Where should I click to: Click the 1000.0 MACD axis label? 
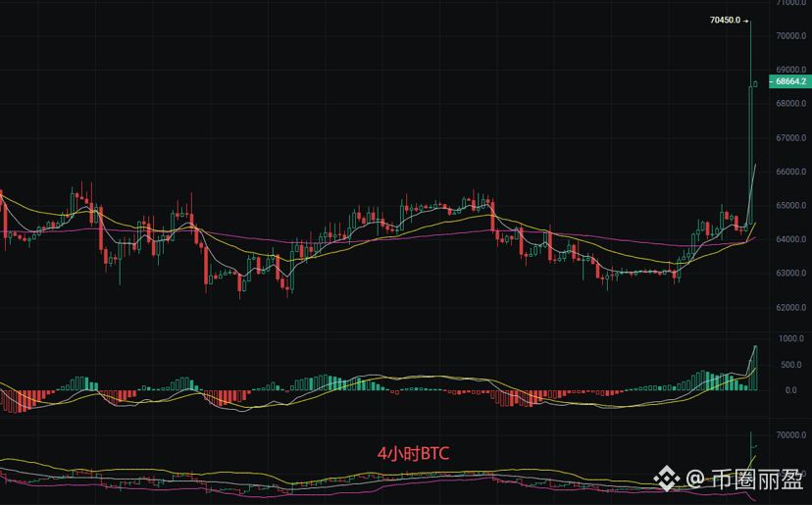[790, 338]
